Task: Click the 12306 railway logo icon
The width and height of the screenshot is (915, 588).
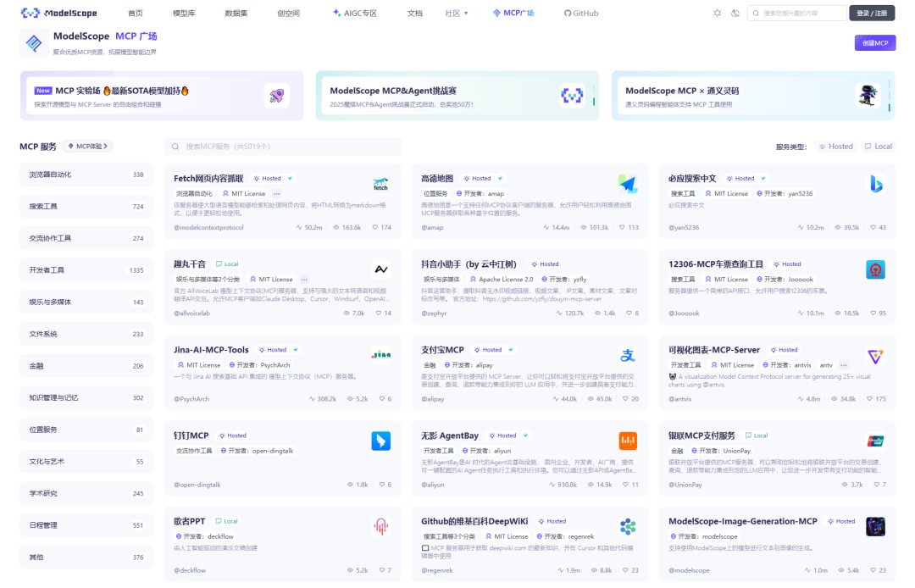Action: point(875,269)
